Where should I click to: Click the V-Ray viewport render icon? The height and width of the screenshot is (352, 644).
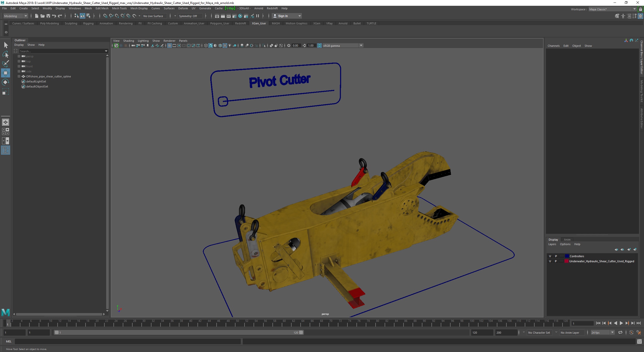[116, 46]
